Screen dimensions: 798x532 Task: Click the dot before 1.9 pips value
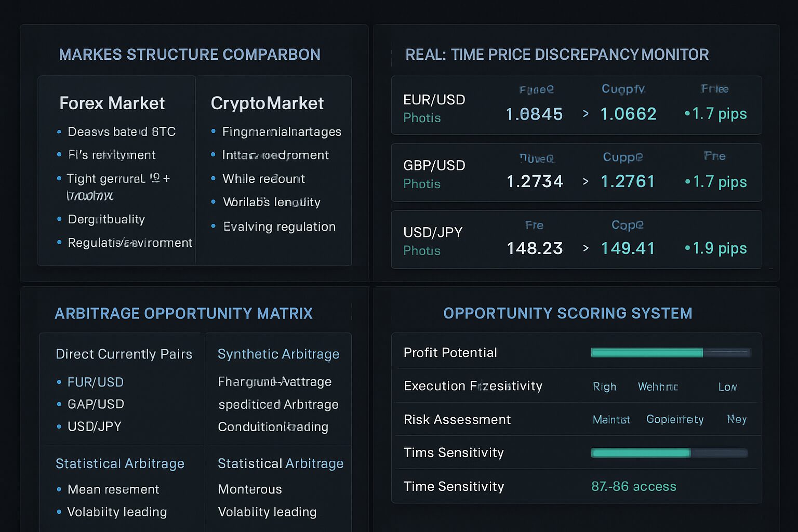pos(687,248)
